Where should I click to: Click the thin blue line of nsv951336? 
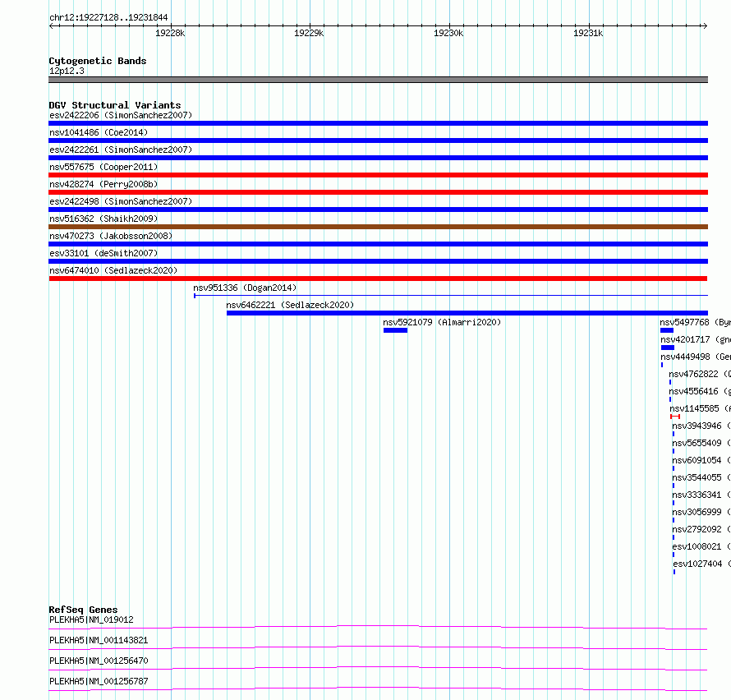pos(451,295)
